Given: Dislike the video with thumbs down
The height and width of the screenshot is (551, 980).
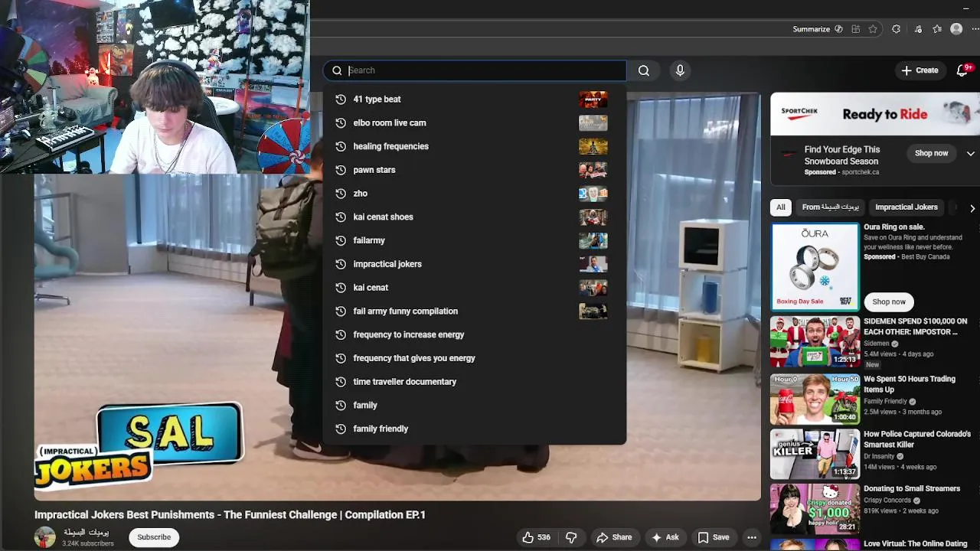Looking at the screenshot, I should pos(571,537).
